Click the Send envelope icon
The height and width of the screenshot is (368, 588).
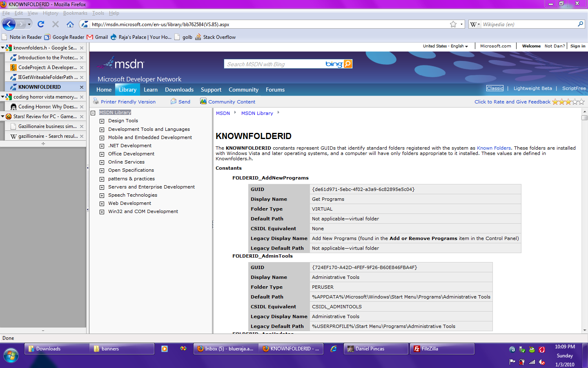coord(174,101)
